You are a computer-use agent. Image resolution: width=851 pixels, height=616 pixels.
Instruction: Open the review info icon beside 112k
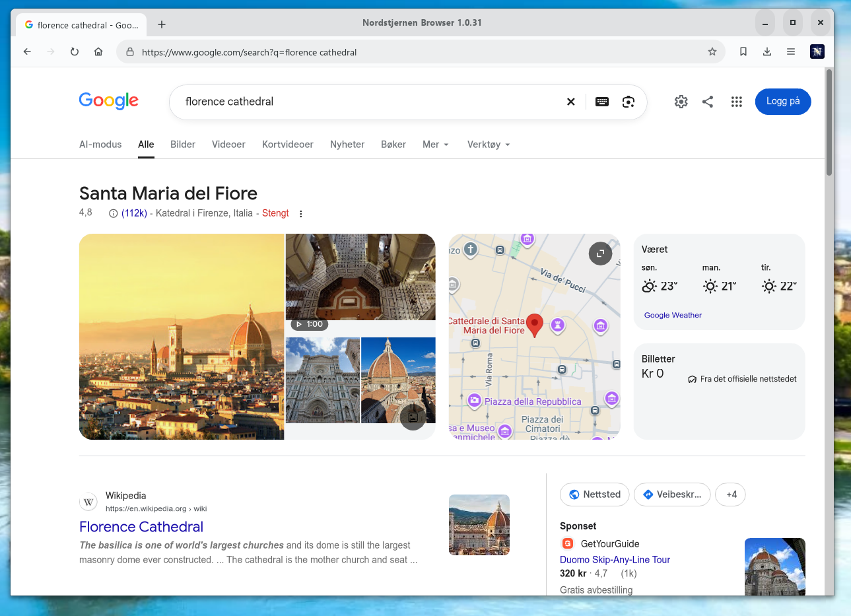[x=113, y=213]
